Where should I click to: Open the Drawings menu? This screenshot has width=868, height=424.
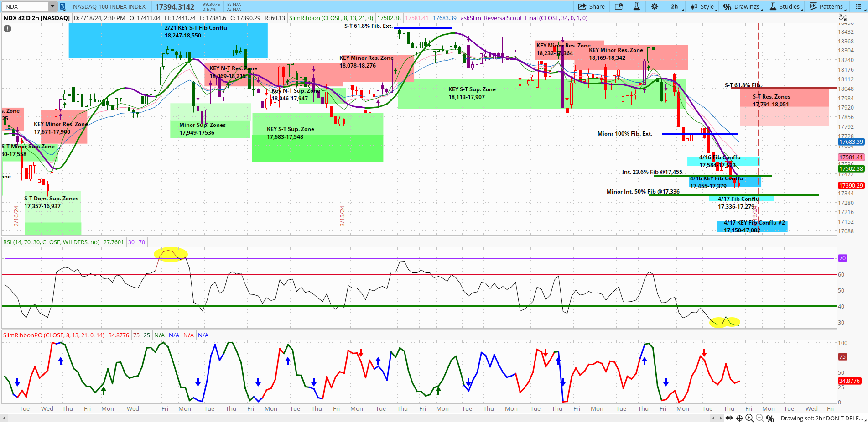tap(743, 6)
